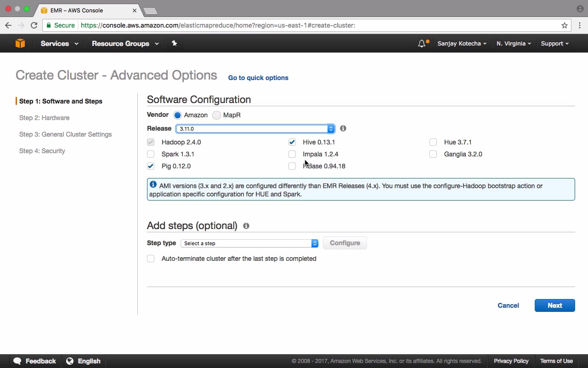Go to Step 2: Hardware

click(x=45, y=118)
